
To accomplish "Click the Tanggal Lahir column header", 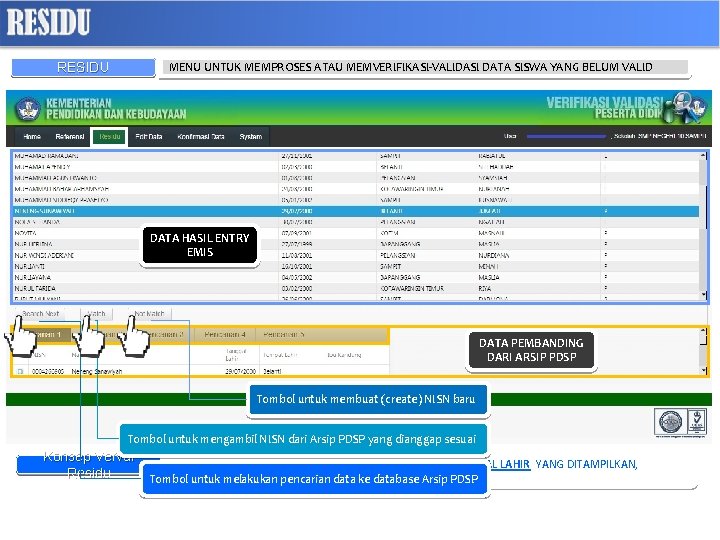I will coord(236,354).
